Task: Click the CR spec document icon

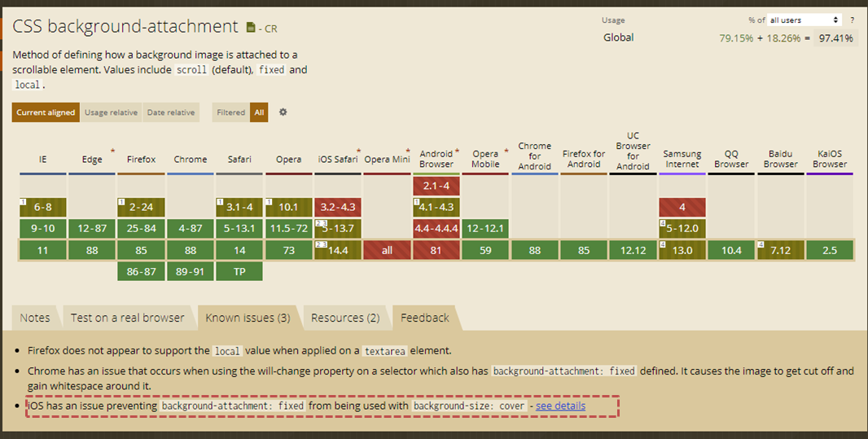Action: (251, 27)
